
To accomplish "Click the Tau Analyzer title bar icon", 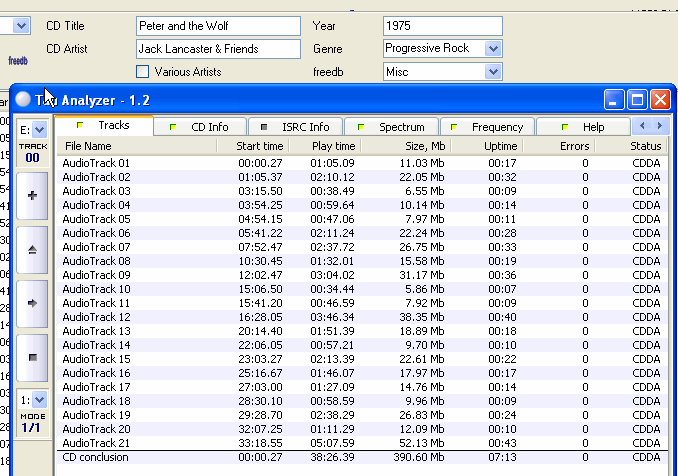I will (23, 99).
